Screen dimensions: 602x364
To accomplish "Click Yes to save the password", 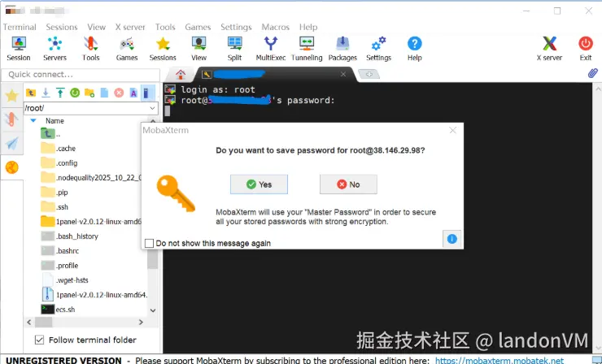I will tap(259, 184).
